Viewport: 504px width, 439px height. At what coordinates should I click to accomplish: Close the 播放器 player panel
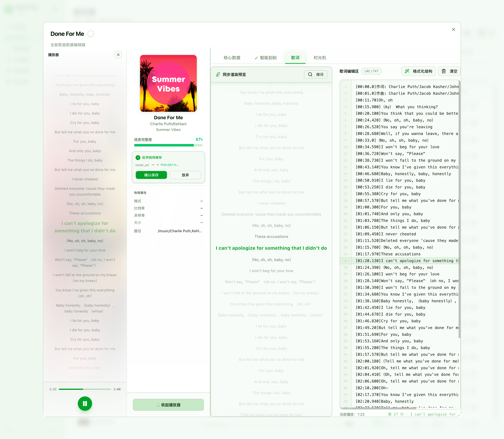coord(119,55)
